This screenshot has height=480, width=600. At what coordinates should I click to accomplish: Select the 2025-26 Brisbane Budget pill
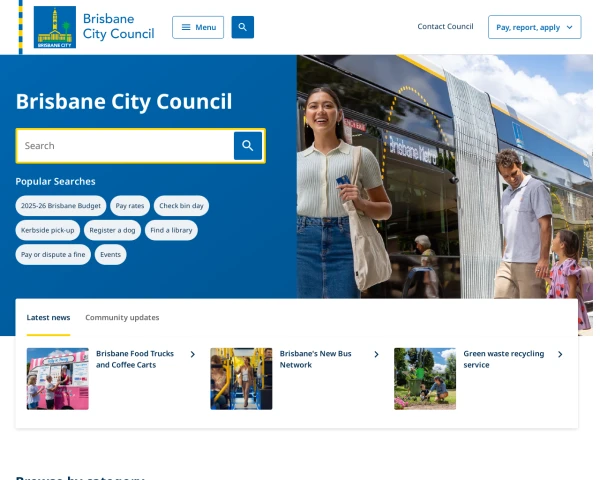pyautogui.click(x=61, y=206)
